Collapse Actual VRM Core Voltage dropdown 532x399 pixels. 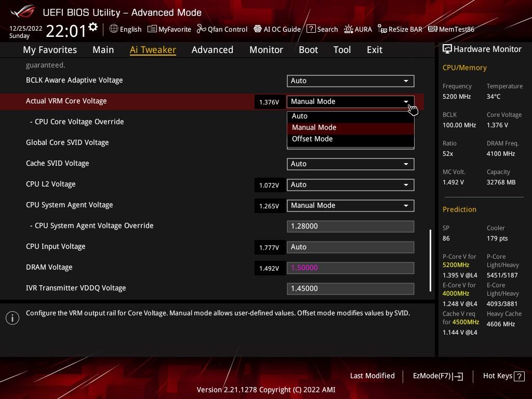[x=351, y=101]
